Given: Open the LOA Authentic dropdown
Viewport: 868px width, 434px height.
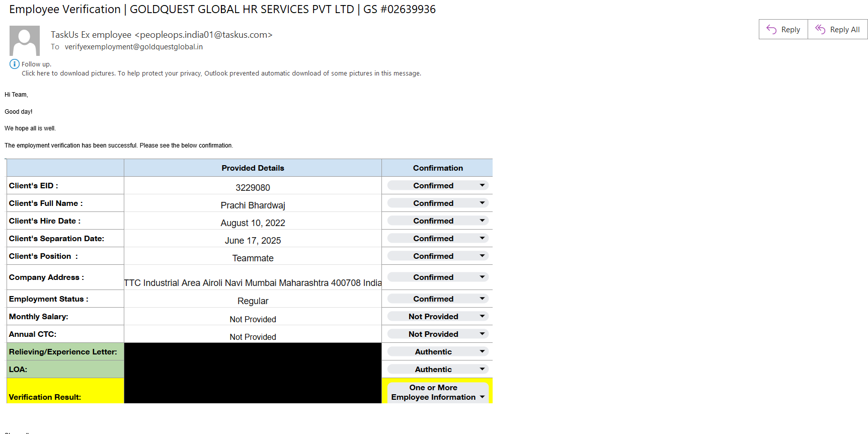Looking at the screenshot, I should pos(438,369).
